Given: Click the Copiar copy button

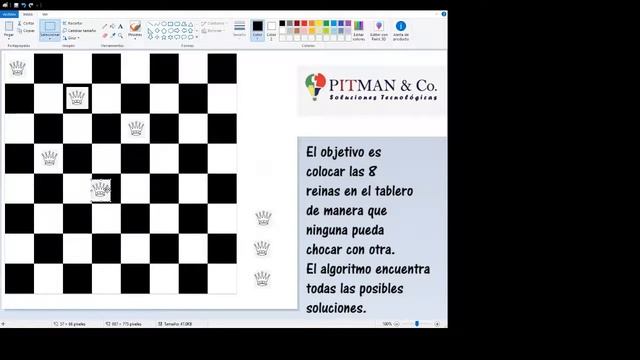Looking at the screenshot, I should click(26, 31).
